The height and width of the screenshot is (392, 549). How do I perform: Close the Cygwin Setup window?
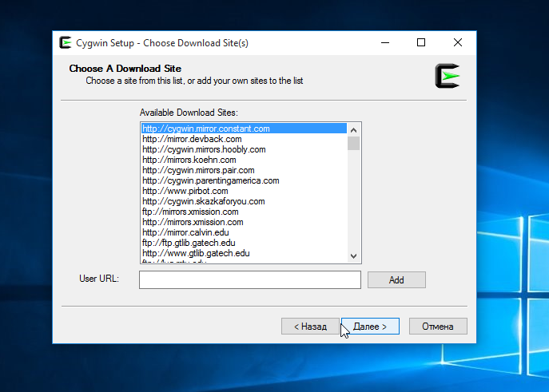click(x=458, y=42)
